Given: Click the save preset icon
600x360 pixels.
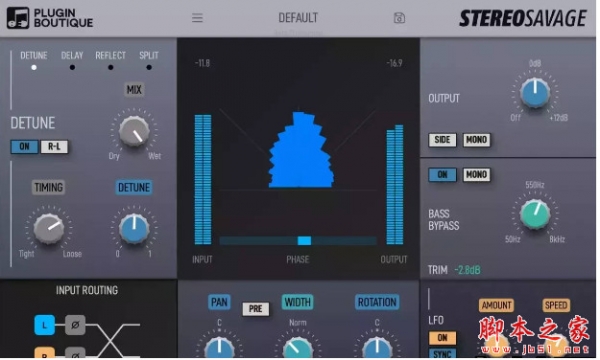Looking at the screenshot, I should 399,18.
